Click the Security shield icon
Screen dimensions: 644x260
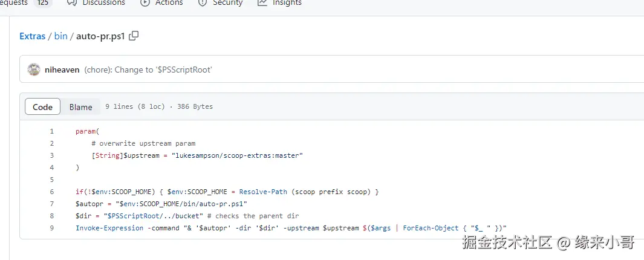(x=203, y=2)
